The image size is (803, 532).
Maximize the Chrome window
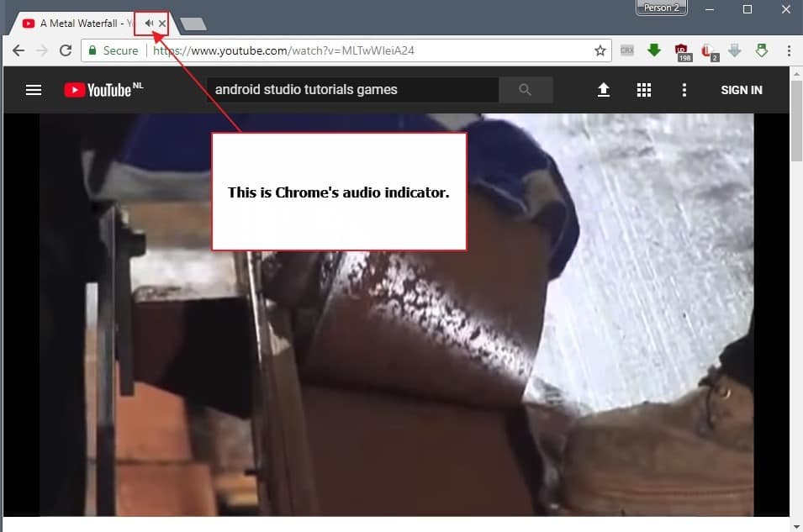click(748, 9)
